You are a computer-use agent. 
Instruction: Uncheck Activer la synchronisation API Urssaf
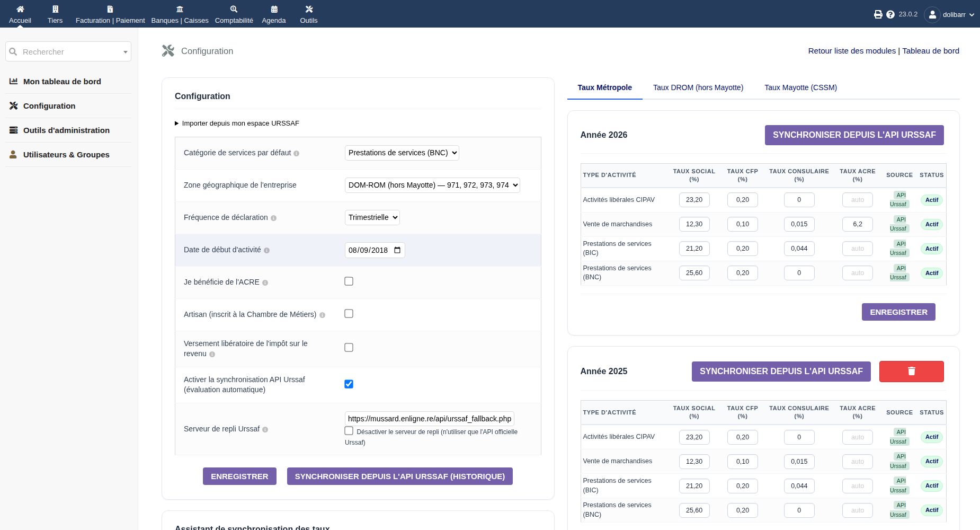pos(349,384)
